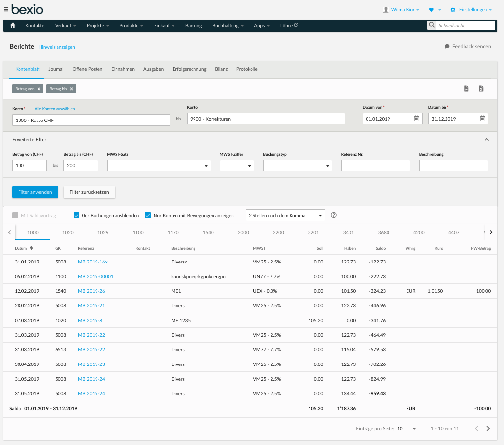Screen dimensions: 504x445
Task: Switch to the Journal tab
Action: (x=56, y=69)
